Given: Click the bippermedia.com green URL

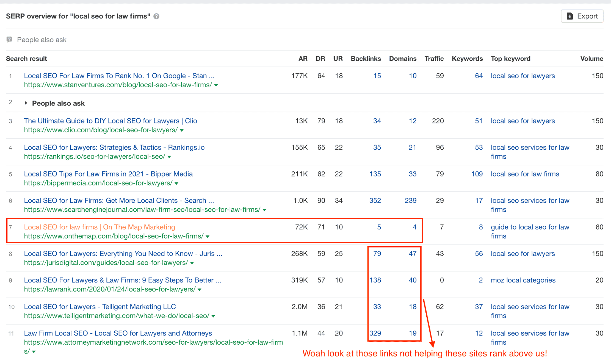Looking at the screenshot, I should click(x=98, y=183).
